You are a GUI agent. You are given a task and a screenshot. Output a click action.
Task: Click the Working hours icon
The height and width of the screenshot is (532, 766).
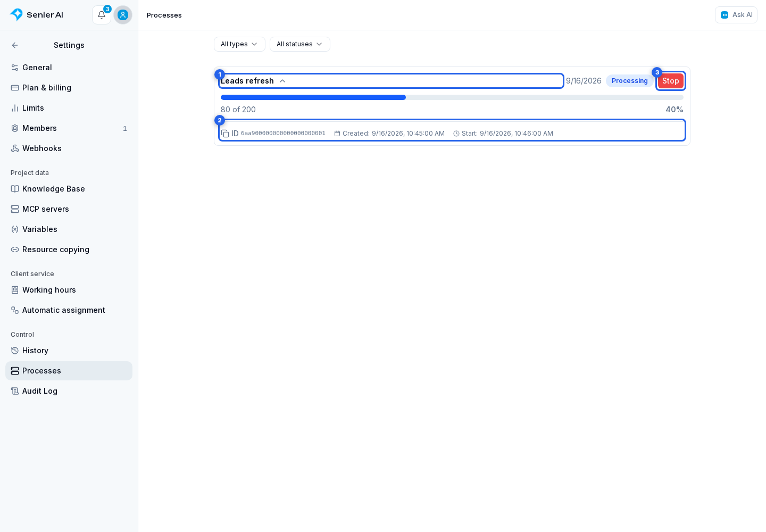(15, 290)
